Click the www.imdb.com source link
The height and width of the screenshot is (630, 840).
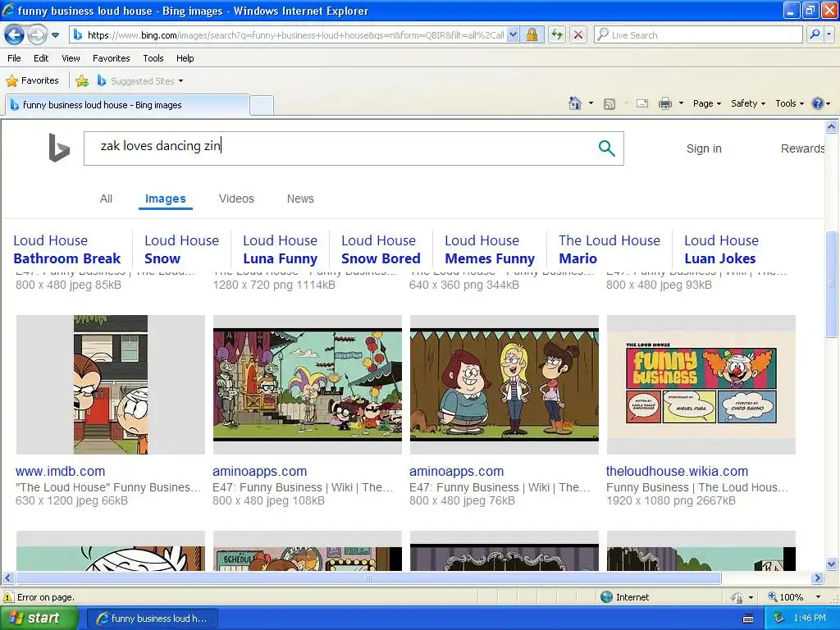click(60, 472)
